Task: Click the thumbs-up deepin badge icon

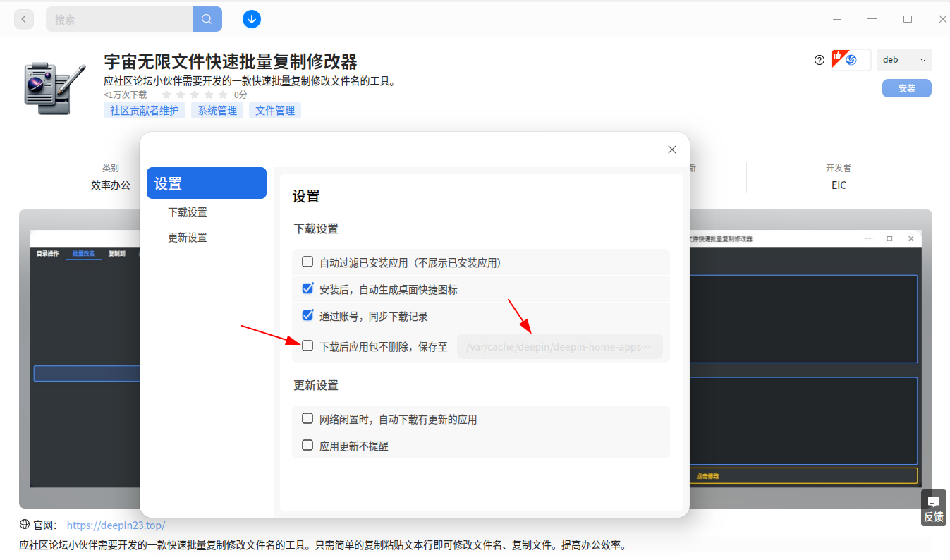Action: click(851, 60)
